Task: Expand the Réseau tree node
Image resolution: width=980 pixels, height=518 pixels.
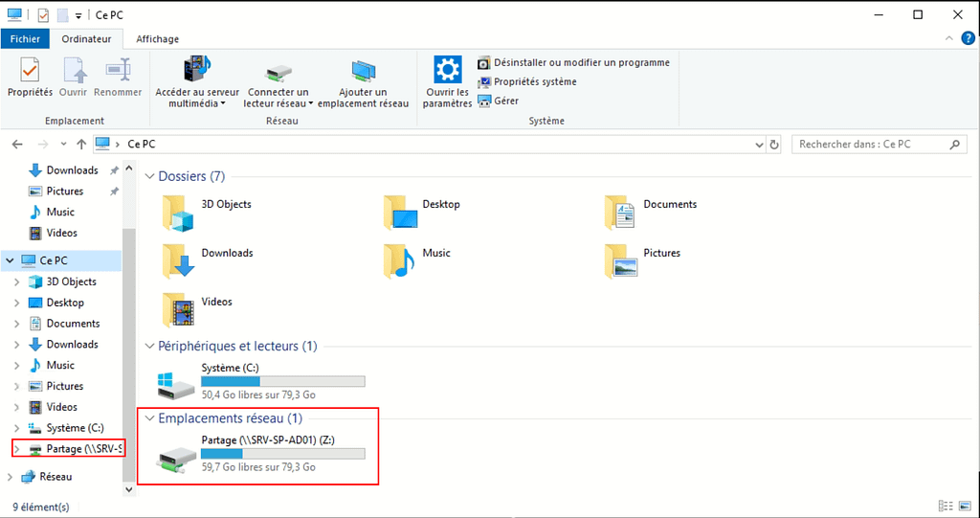Action: [11, 477]
